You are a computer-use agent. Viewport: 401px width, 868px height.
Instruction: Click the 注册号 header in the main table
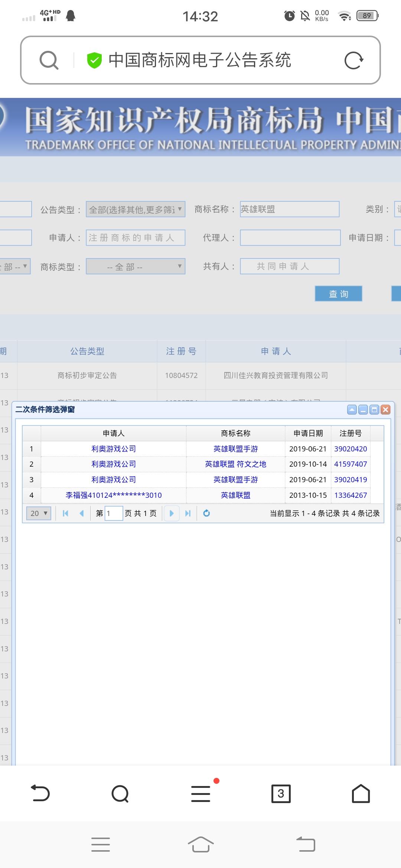(181, 351)
